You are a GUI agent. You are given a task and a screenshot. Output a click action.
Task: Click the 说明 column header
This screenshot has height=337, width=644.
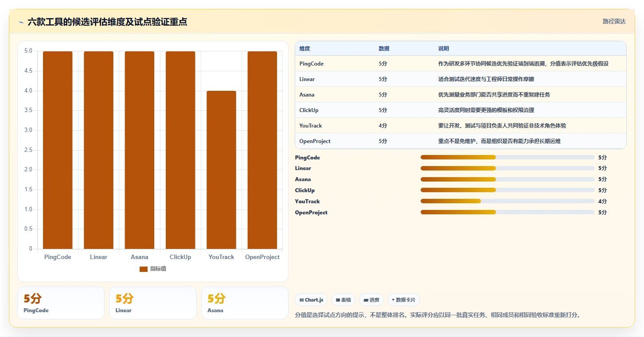[x=444, y=48]
